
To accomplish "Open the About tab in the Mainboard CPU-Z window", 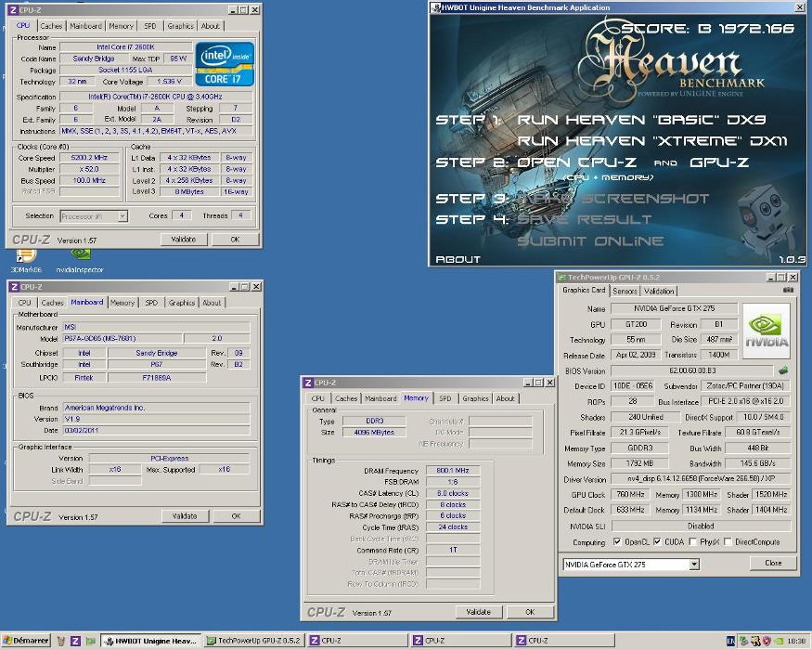I will coord(212,303).
